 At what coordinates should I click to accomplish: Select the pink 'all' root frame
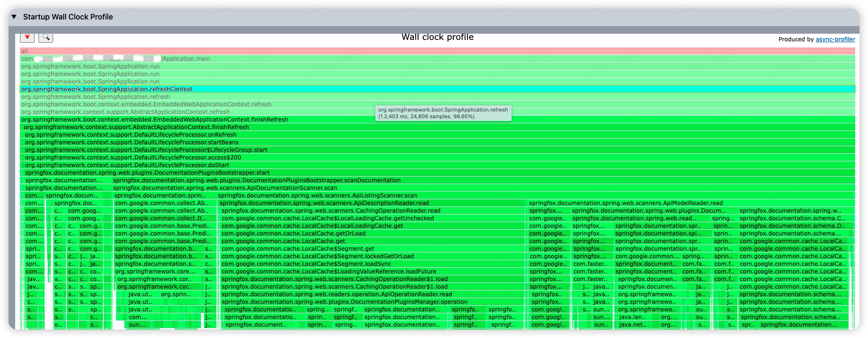coord(438,51)
